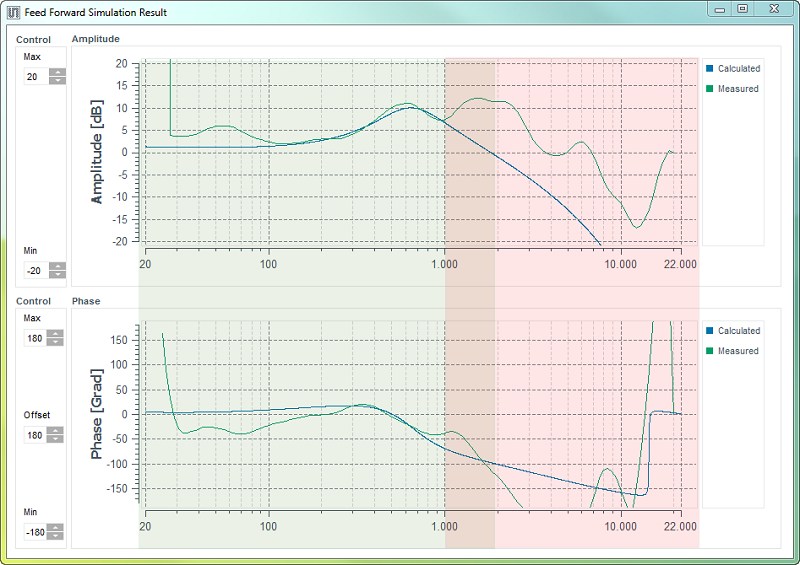The image size is (800, 565).
Task: Increase Amplitude Min value with up arrow
Action: pyautogui.click(x=58, y=266)
